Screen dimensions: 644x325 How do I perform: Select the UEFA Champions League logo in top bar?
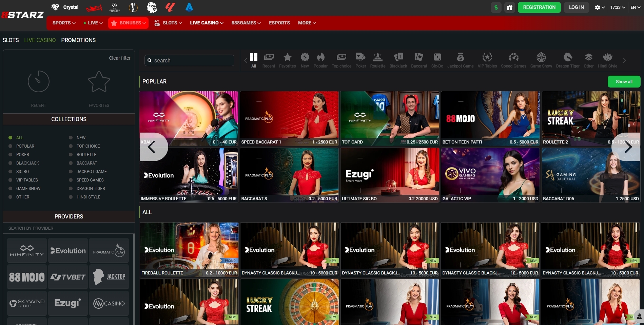coord(115,7)
